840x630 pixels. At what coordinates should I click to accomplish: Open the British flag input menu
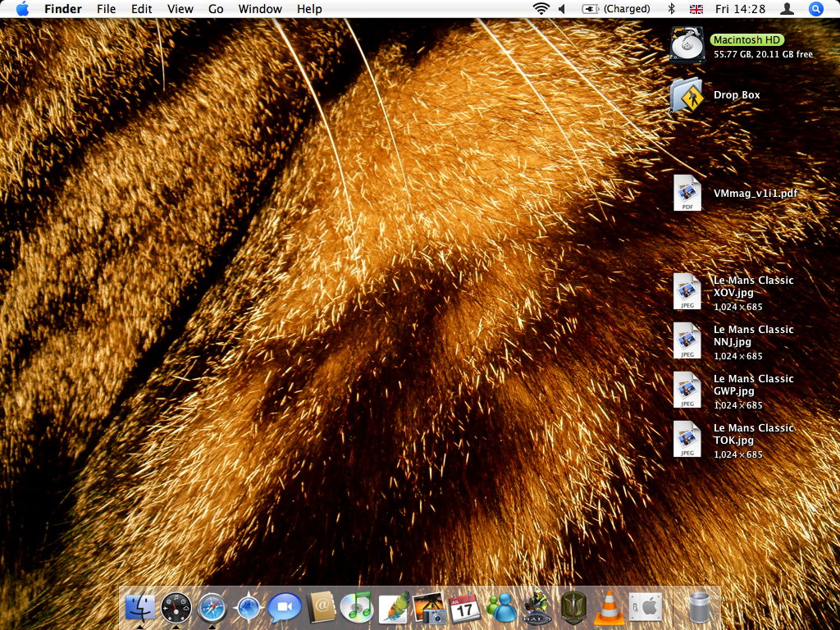(x=696, y=9)
